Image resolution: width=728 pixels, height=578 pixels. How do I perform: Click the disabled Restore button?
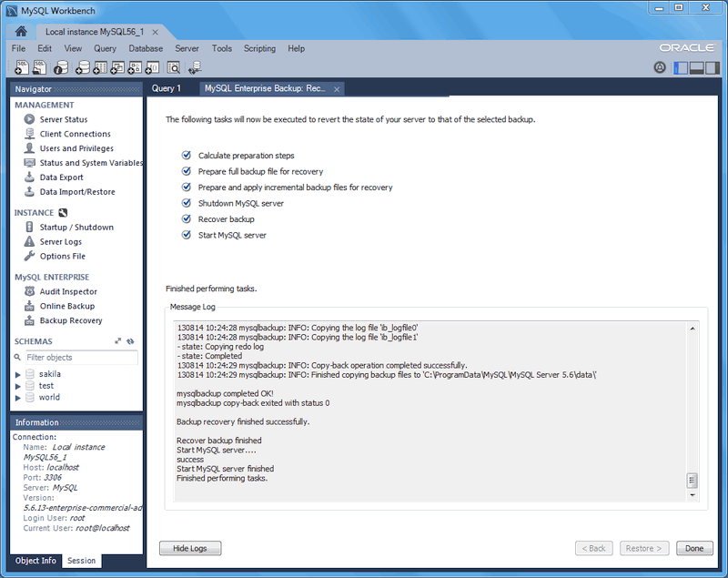[x=643, y=548]
